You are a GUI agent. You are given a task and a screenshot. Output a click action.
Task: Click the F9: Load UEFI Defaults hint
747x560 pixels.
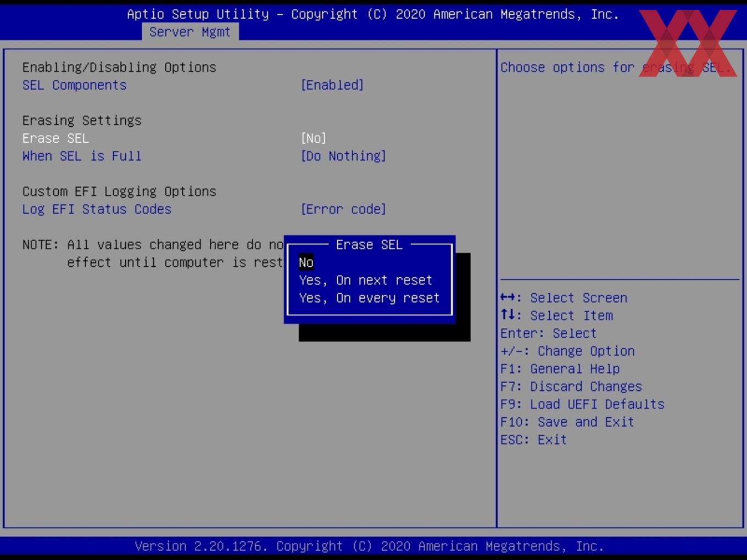582,404
